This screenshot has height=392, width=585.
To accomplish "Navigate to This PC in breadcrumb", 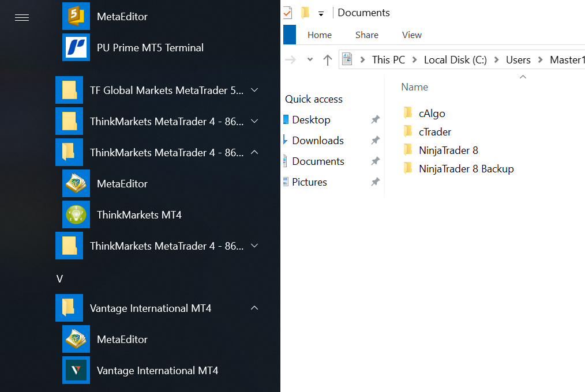I will pos(388,59).
